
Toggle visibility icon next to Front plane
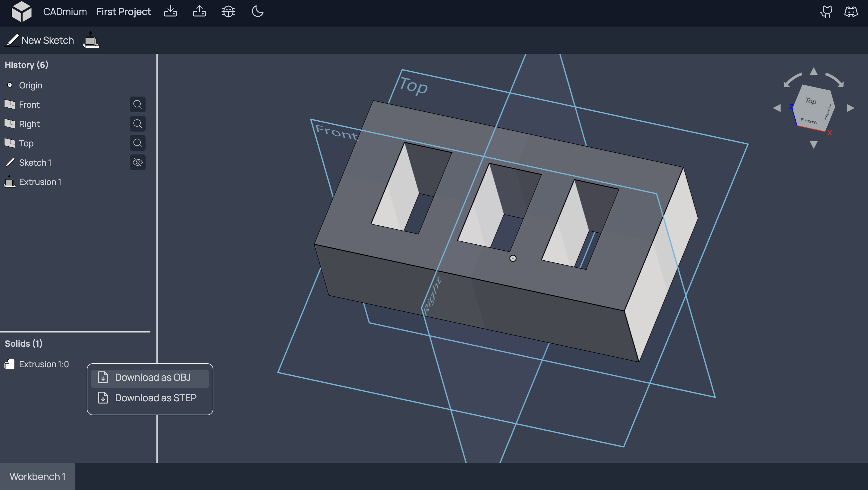(137, 104)
